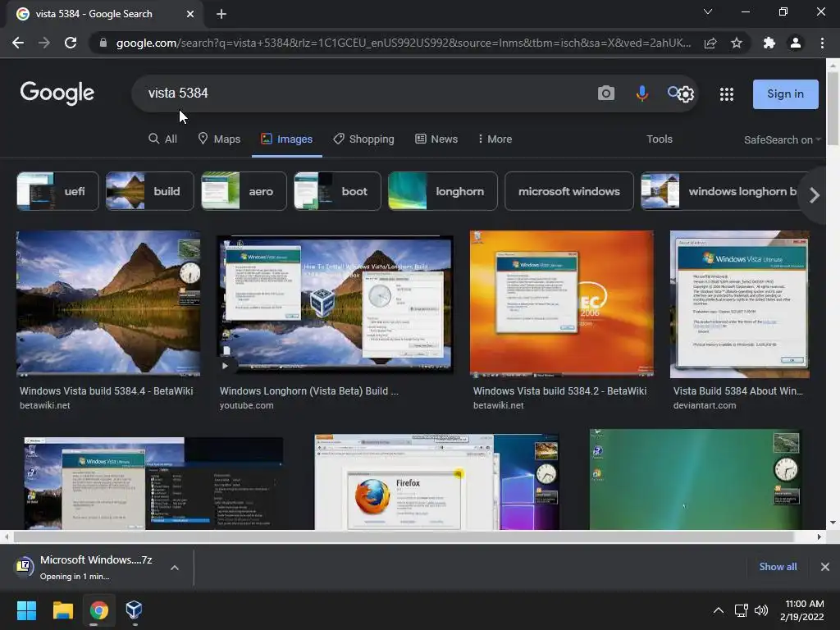Open the volume speaker tray icon

[761, 610]
